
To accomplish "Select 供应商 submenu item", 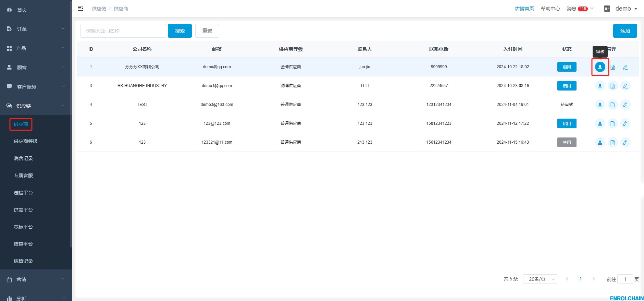I will [21, 124].
